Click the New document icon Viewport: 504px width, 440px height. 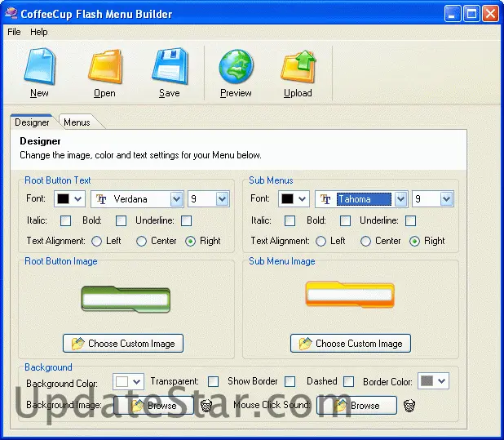[40, 66]
